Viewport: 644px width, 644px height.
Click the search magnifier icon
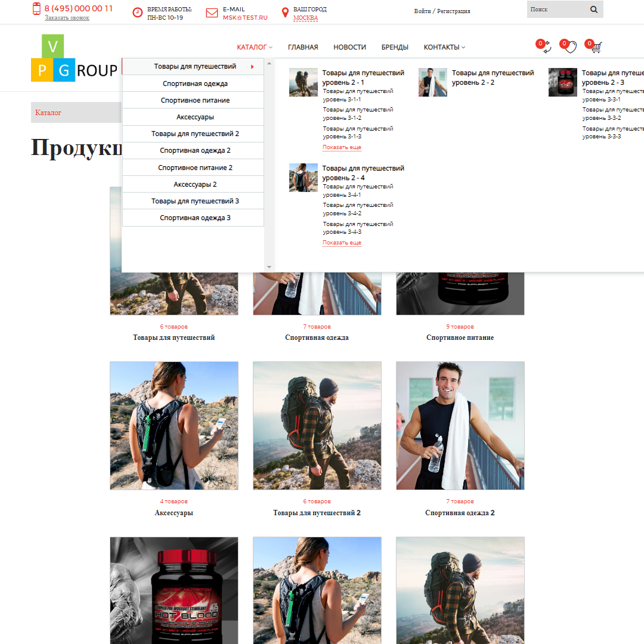coord(594,9)
